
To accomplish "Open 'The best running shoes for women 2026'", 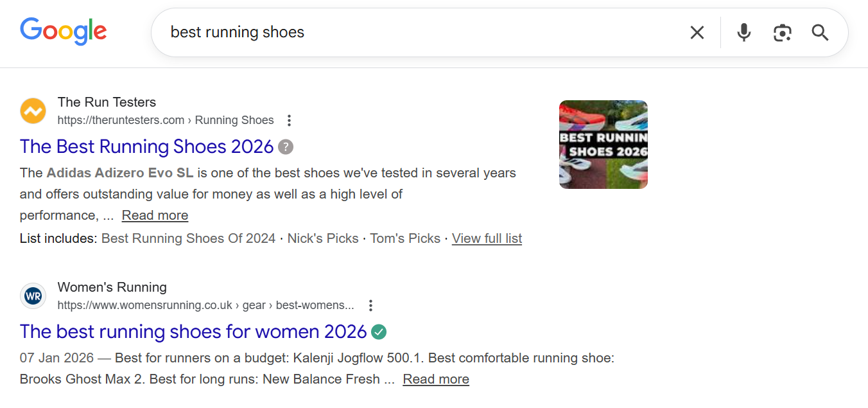I will pyautogui.click(x=193, y=332).
